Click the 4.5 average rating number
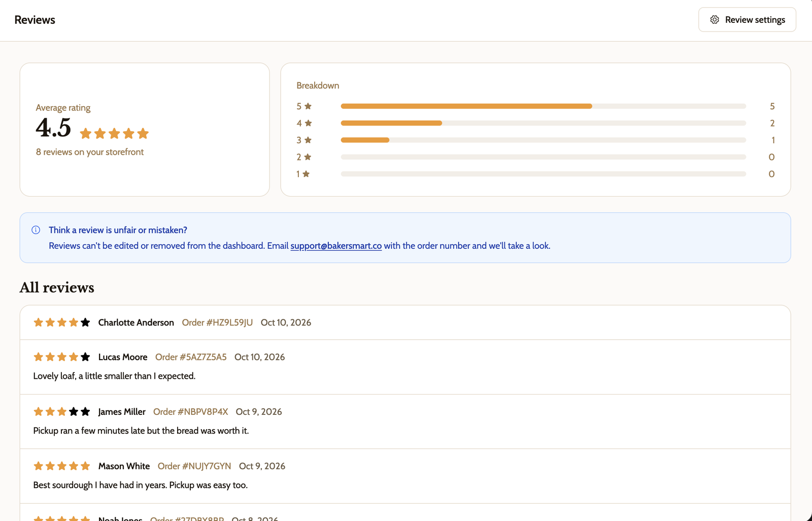Image resolution: width=812 pixels, height=521 pixels. tap(53, 127)
